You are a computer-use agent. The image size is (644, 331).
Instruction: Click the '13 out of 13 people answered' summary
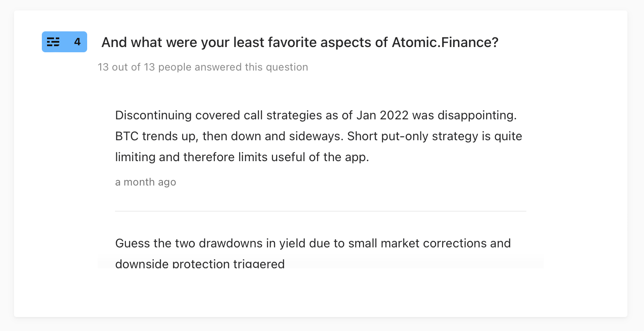[203, 67]
